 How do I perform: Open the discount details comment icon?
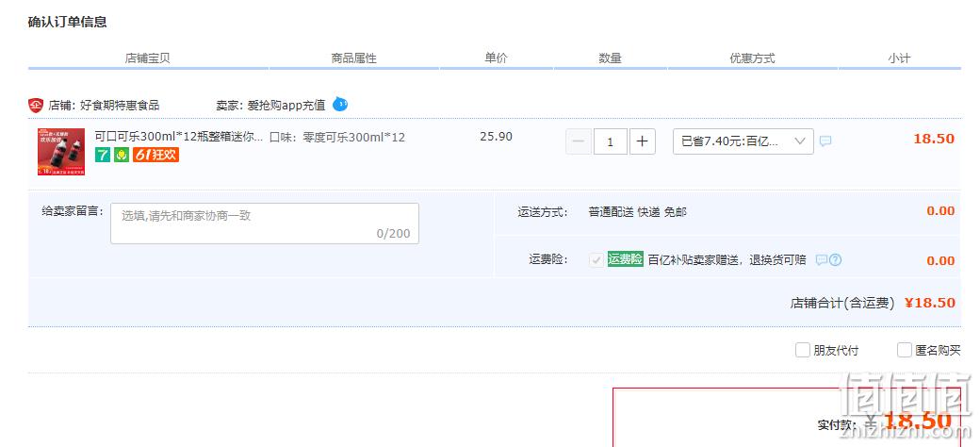[x=825, y=141]
